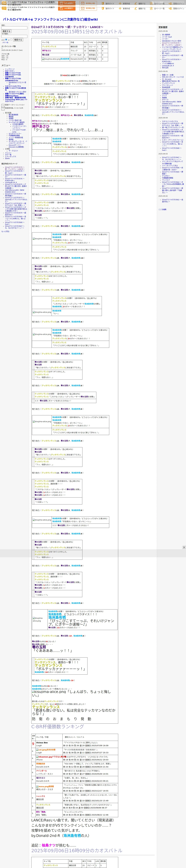Open 旧wiki menu link

pyautogui.click(x=7, y=158)
